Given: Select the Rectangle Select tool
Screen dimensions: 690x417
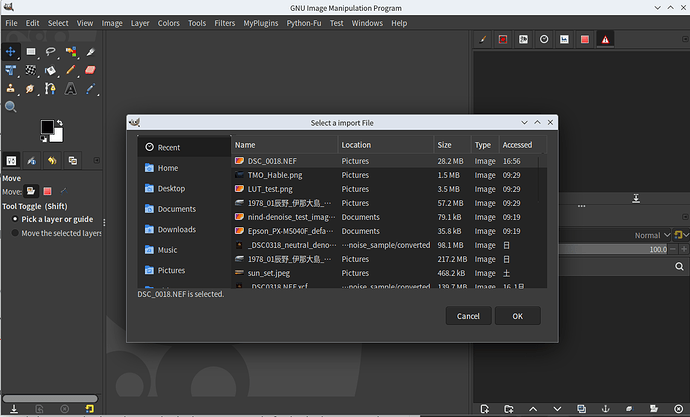Looking at the screenshot, I should tap(31, 51).
